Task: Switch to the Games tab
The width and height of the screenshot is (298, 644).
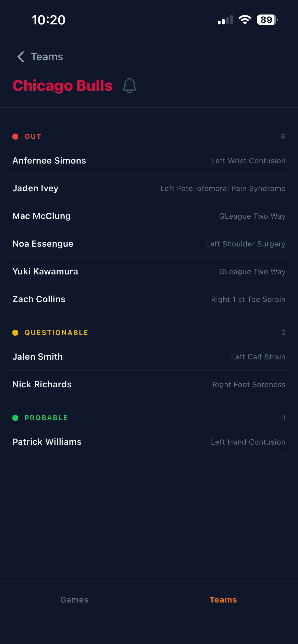Action: (x=74, y=599)
